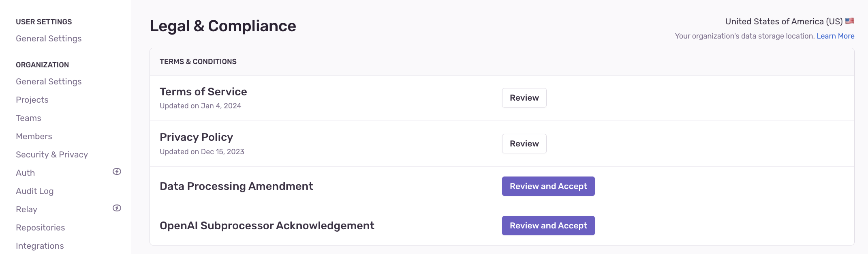The image size is (868, 254).
Task: Open Security & Privacy settings
Action: coord(52,154)
